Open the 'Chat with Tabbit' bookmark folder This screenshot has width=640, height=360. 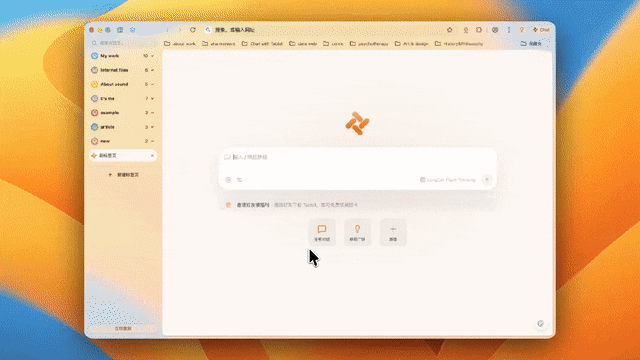click(x=262, y=44)
